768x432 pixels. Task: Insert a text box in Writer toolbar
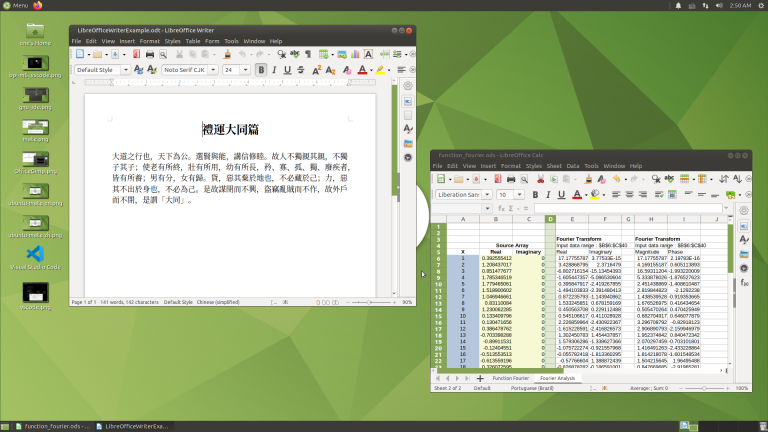coord(368,54)
